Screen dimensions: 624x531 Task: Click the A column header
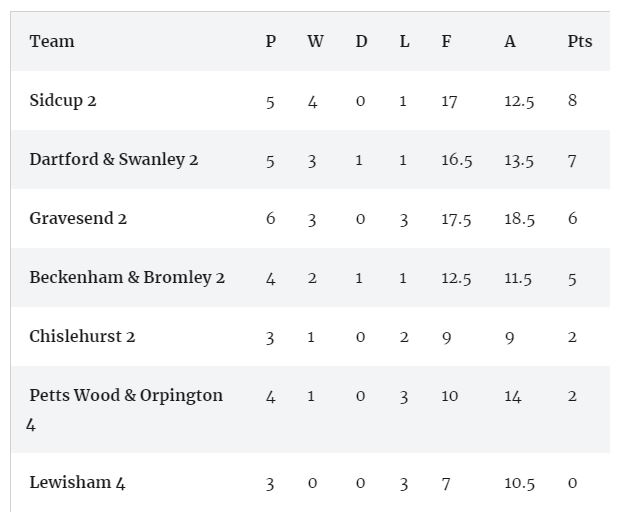click(510, 41)
